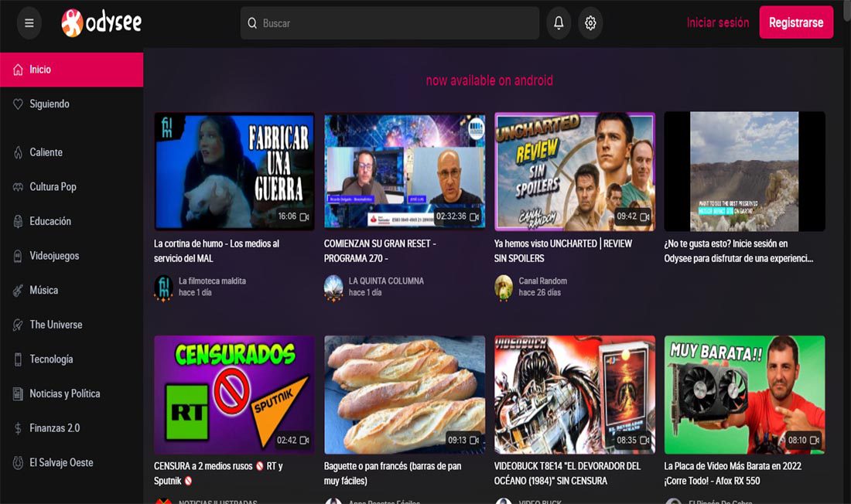Viewport: 851px width, 504px height.
Task: Open the UNCHARTED review video title
Action: [x=562, y=251]
